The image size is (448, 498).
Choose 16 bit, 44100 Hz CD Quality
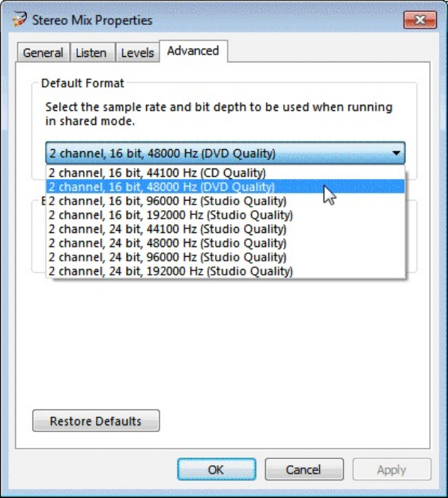pos(225,172)
